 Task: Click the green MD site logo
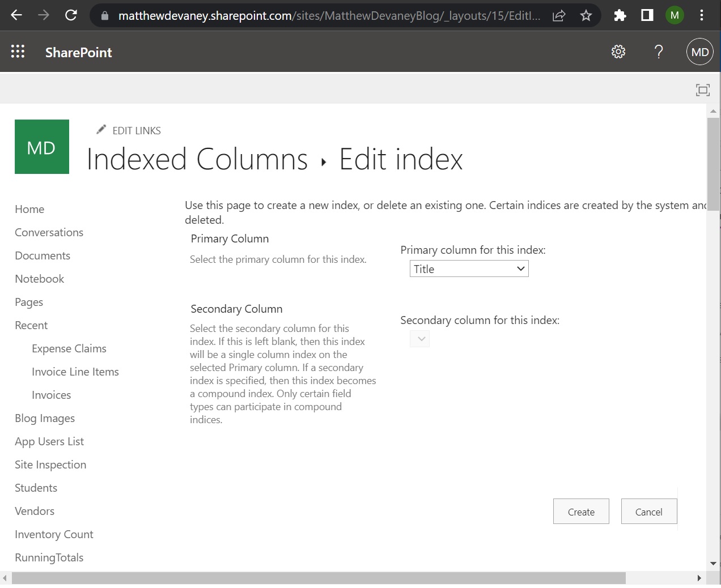point(41,146)
